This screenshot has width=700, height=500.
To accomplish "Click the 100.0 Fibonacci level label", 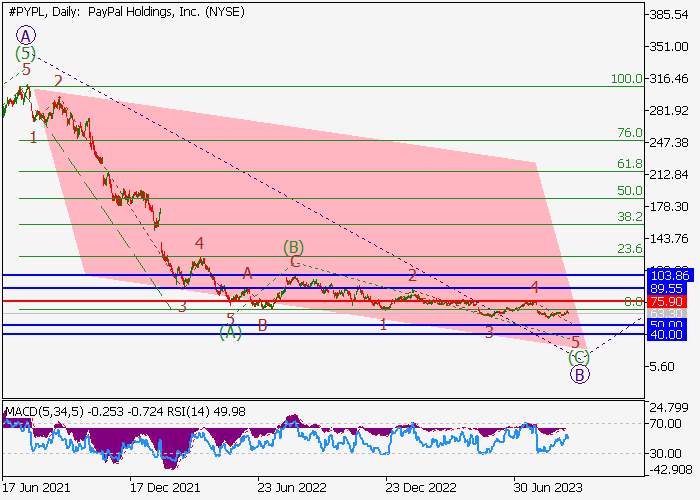I will pos(627,79).
